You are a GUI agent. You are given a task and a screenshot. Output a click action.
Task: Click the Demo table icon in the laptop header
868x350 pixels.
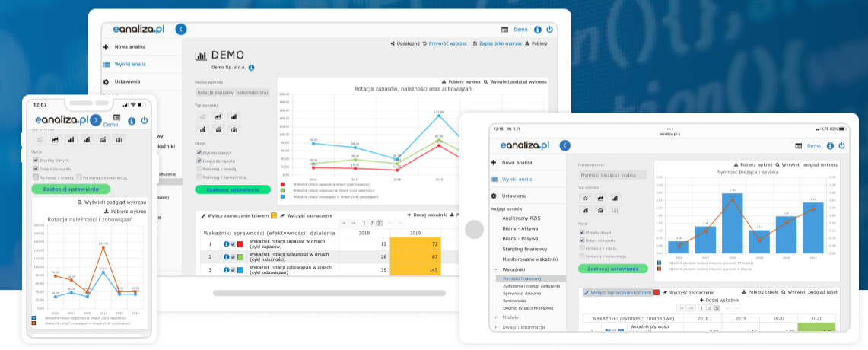(x=505, y=30)
